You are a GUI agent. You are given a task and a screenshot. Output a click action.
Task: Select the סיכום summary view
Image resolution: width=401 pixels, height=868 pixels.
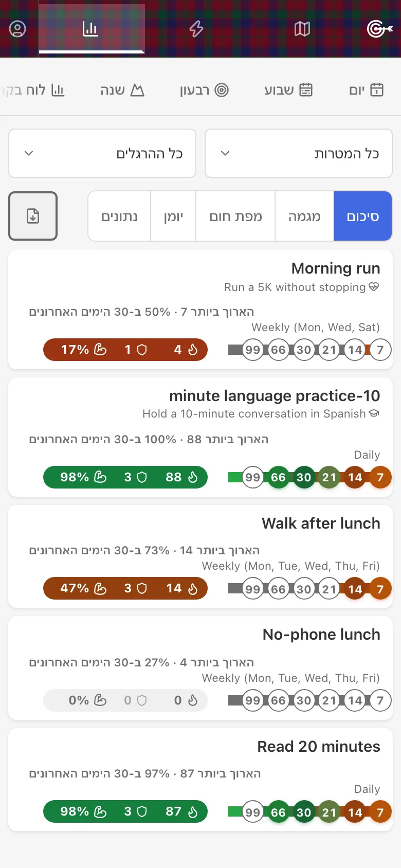363,216
